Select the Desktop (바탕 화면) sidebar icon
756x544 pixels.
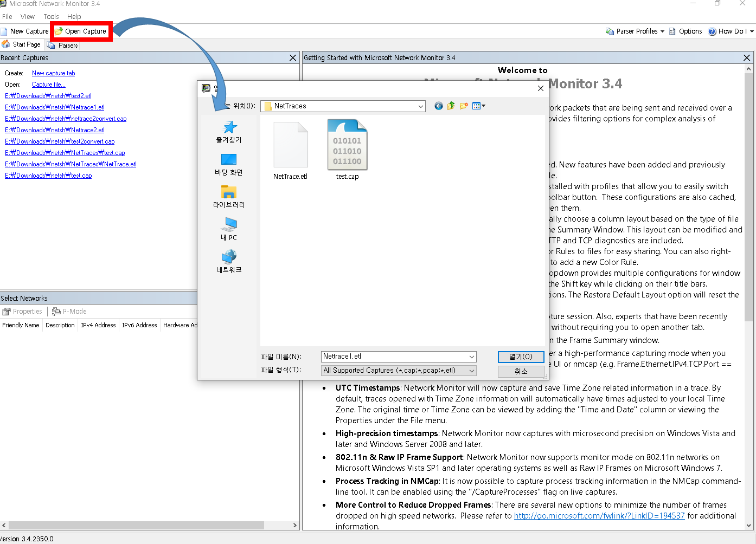pos(229,164)
